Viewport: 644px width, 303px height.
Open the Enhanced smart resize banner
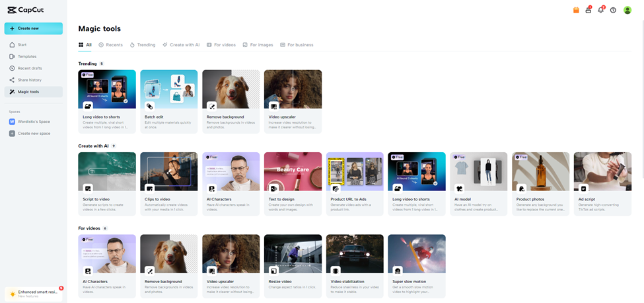(x=34, y=294)
